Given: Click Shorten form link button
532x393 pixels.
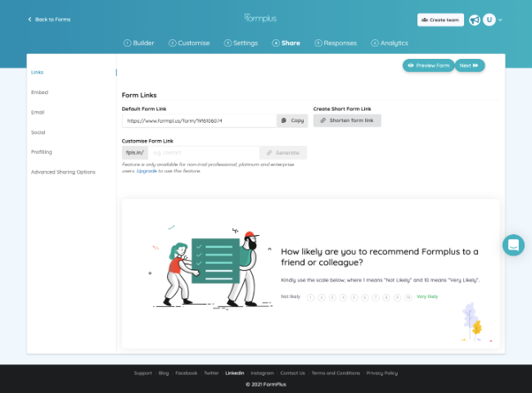Looking at the screenshot, I should point(347,120).
